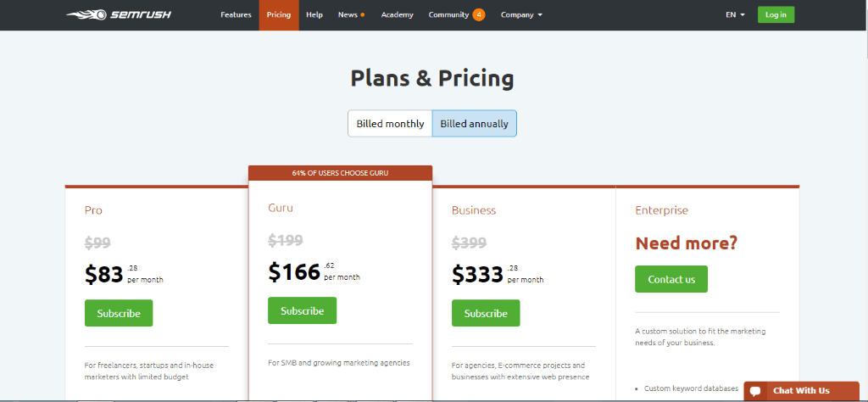Click the orange dot next to News
Image resolution: width=868 pixels, height=402 pixels.
(363, 15)
